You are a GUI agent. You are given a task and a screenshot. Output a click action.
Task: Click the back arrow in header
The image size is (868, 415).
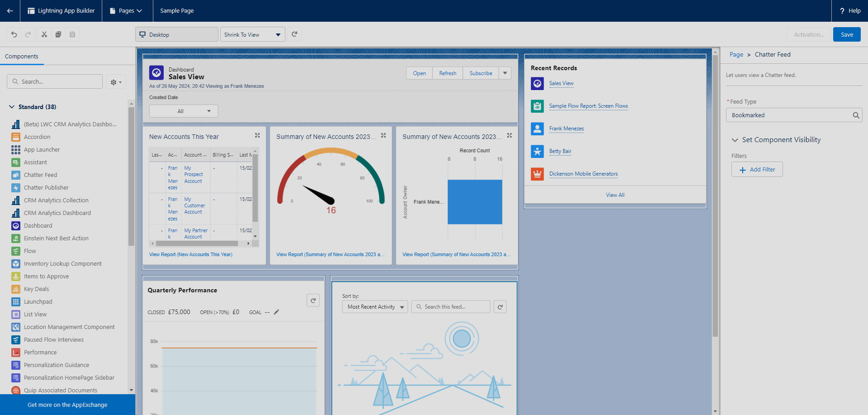tap(10, 11)
